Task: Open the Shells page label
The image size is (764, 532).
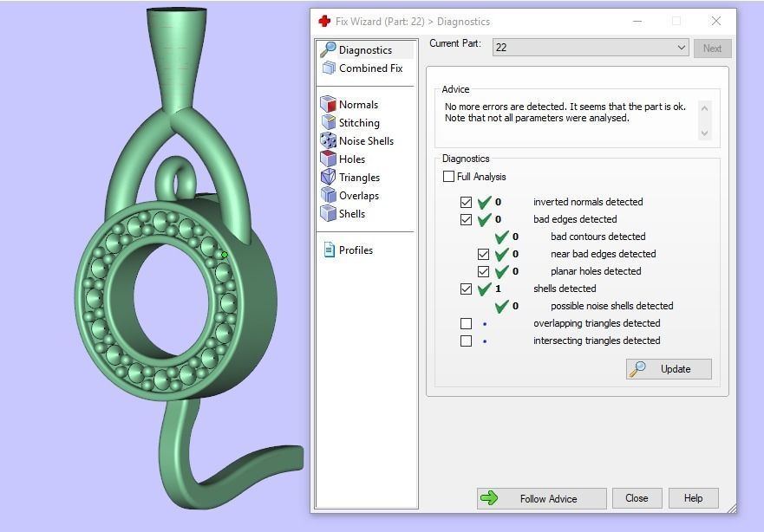Action: [x=352, y=214]
